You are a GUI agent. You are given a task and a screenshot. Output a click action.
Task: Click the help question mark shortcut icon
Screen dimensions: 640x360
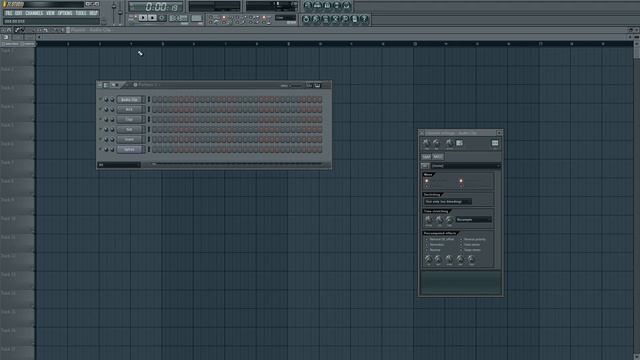[x=364, y=19]
